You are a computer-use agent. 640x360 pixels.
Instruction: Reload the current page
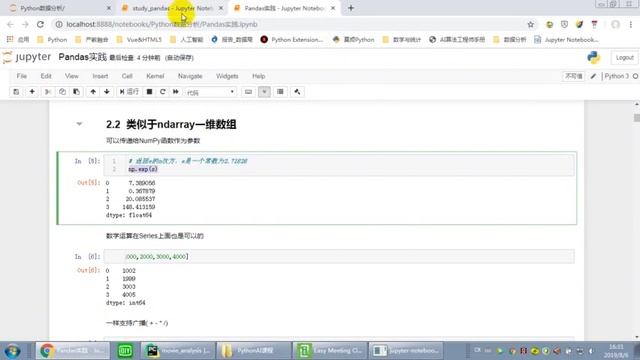(x=40, y=24)
